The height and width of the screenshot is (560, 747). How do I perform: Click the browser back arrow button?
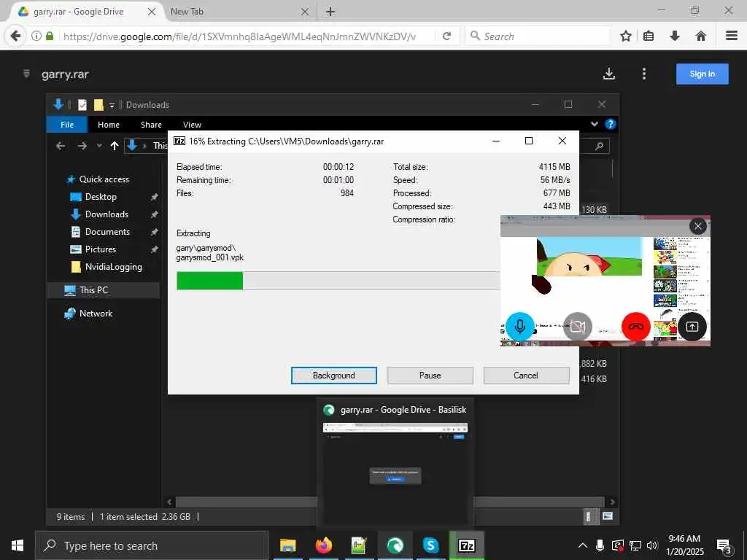[16, 36]
